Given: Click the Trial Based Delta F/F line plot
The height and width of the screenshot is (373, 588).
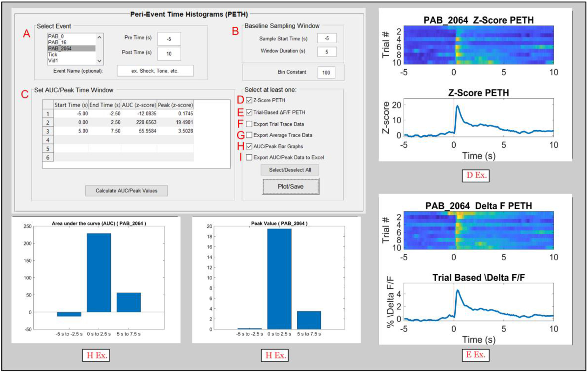Looking at the screenshot, I should 479,302.
